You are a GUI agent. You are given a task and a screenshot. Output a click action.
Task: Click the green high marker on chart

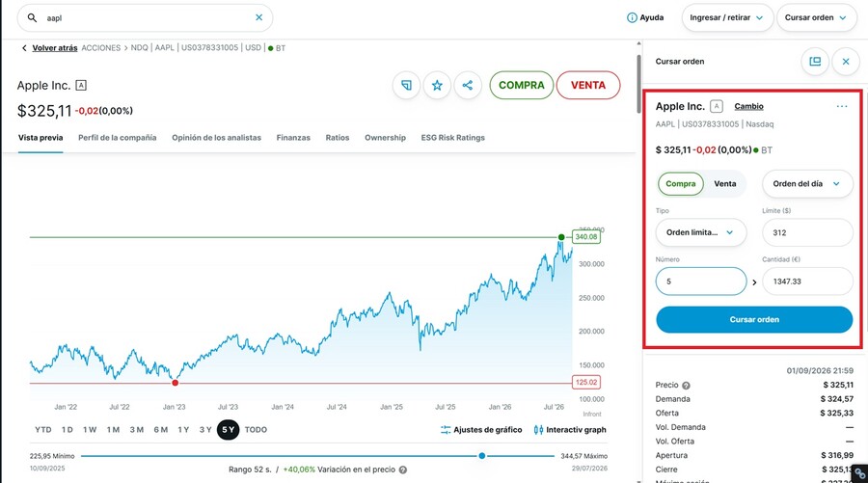coord(561,237)
